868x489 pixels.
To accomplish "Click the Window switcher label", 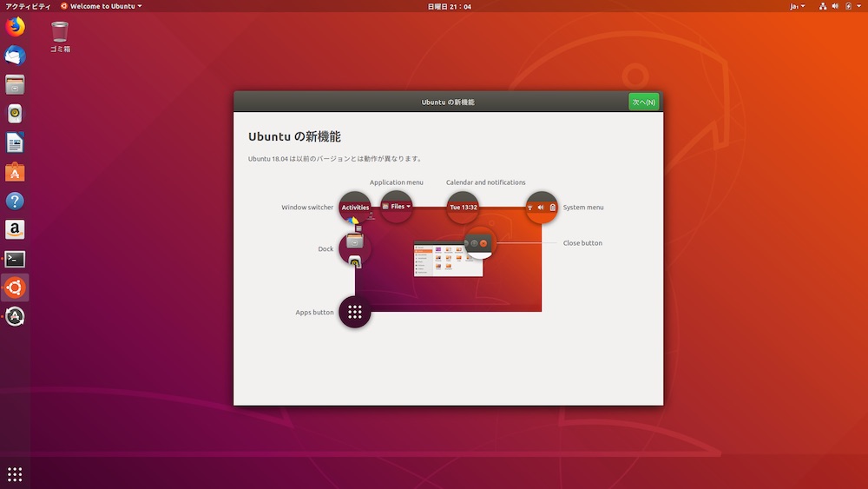I will [307, 207].
